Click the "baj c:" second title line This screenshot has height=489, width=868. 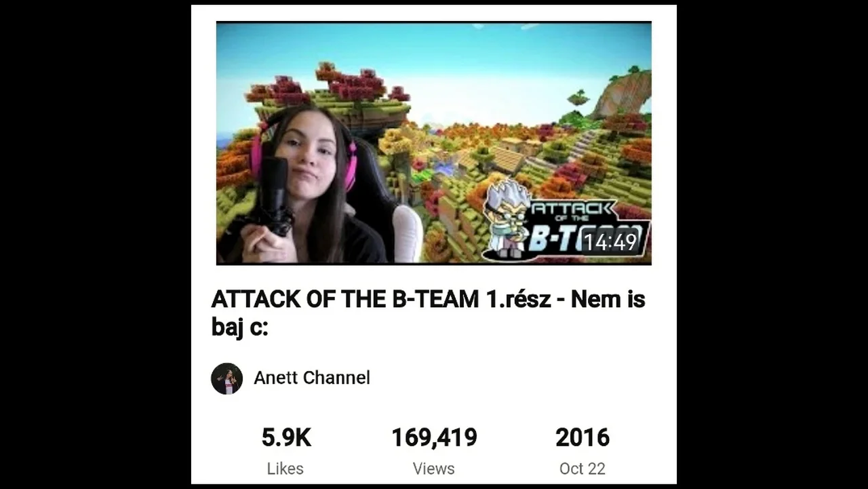pyautogui.click(x=240, y=328)
